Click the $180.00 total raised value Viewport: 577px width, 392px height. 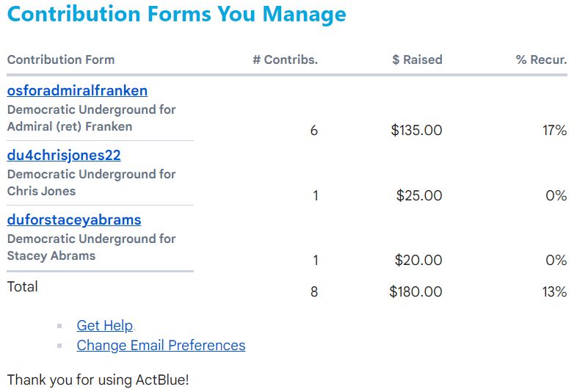[x=415, y=292]
